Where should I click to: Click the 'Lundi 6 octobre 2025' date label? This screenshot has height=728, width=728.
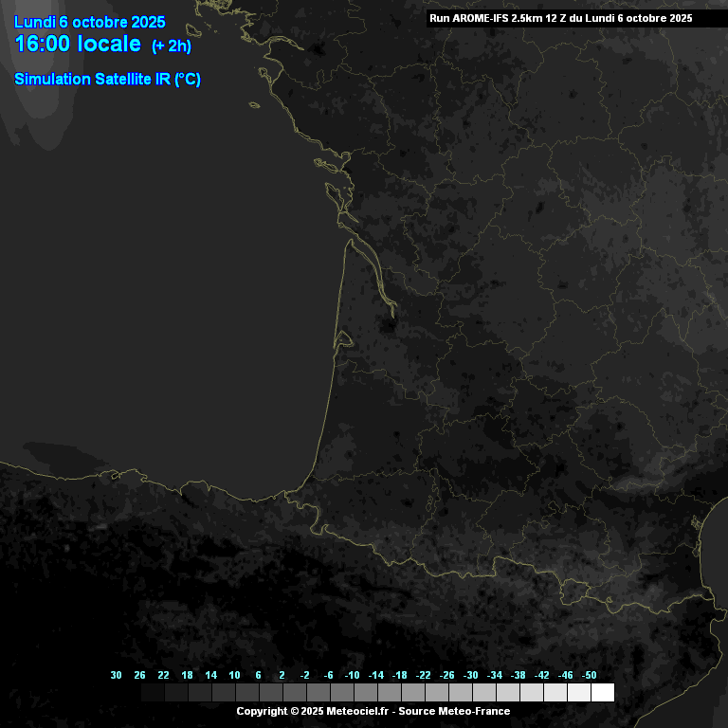click(x=90, y=23)
